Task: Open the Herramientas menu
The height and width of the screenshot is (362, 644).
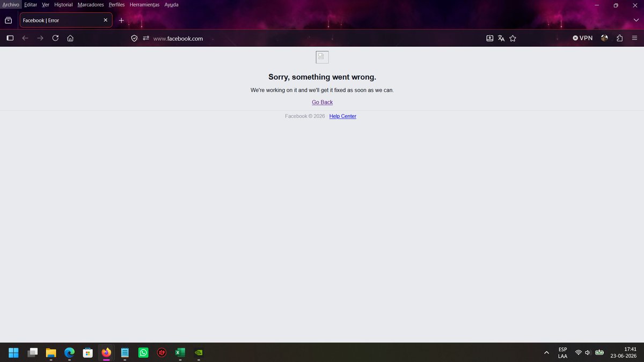Action: (x=144, y=5)
